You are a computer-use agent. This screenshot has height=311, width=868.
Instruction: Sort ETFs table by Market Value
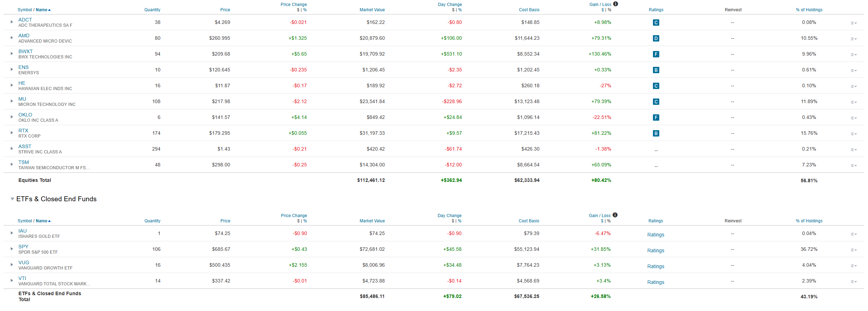point(372,221)
